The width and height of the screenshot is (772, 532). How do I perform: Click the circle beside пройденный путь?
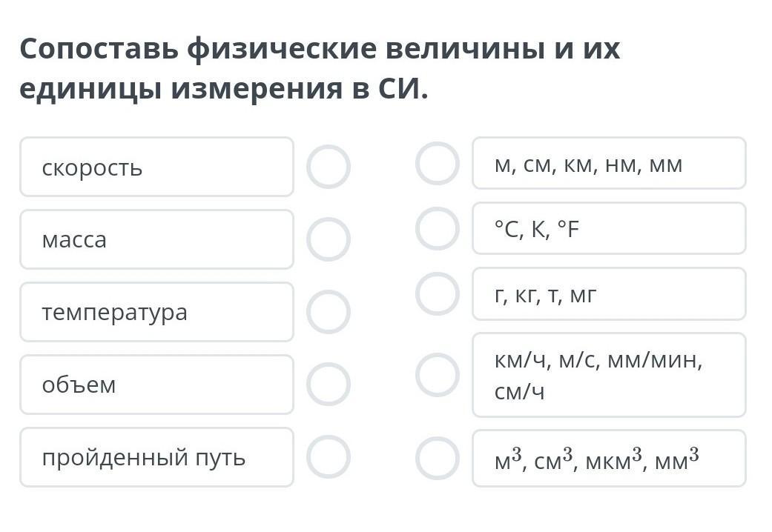tap(328, 457)
